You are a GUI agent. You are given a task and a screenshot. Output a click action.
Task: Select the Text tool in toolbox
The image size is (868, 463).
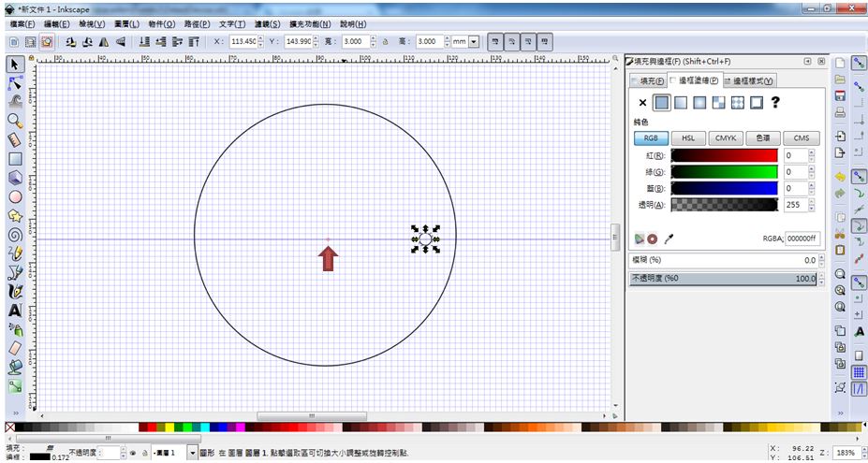14,311
